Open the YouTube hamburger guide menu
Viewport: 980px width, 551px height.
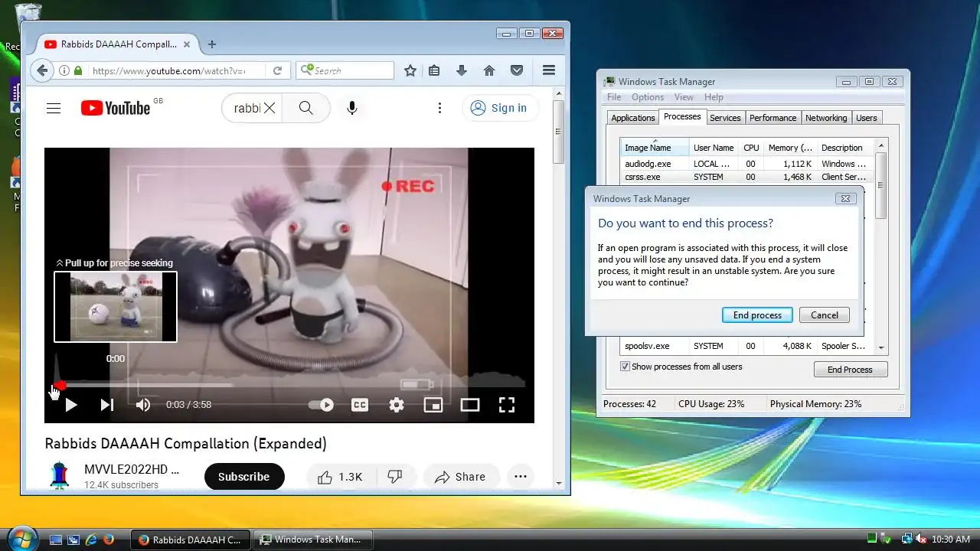pyautogui.click(x=53, y=108)
